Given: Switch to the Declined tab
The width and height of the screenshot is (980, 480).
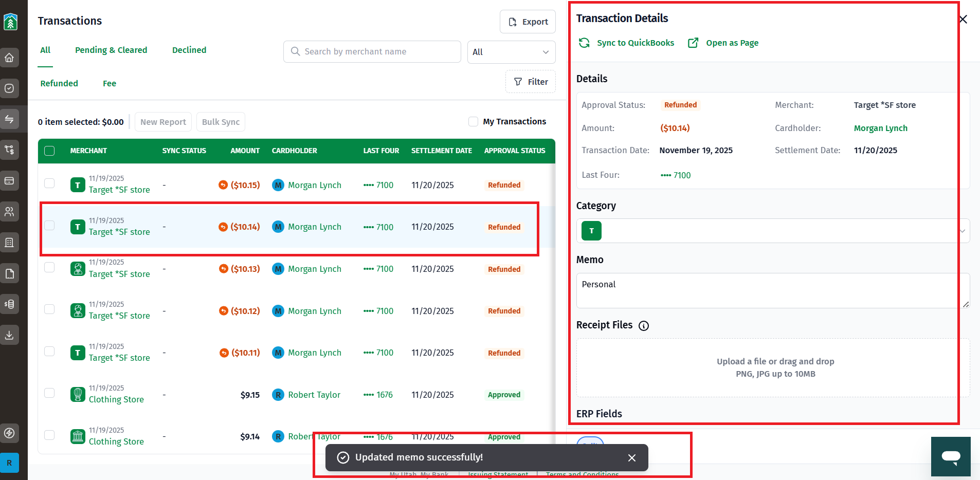Looking at the screenshot, I should coord(189,50).
